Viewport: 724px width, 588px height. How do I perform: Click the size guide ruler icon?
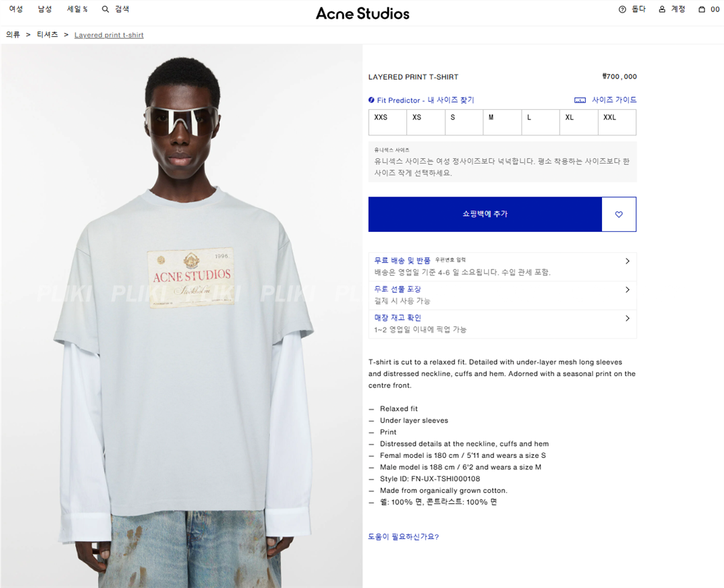579,100
